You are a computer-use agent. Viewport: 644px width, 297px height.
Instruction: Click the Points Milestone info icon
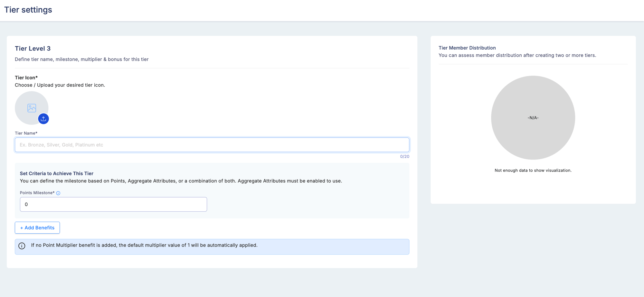click(58, 193)
